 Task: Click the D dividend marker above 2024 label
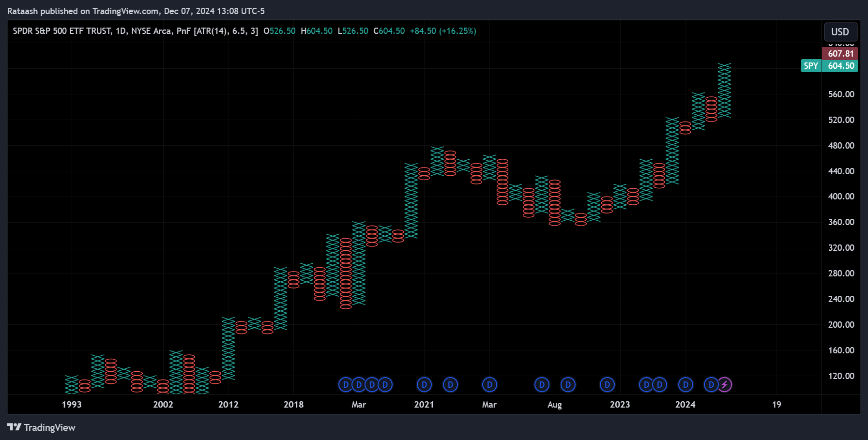(685, 385)
